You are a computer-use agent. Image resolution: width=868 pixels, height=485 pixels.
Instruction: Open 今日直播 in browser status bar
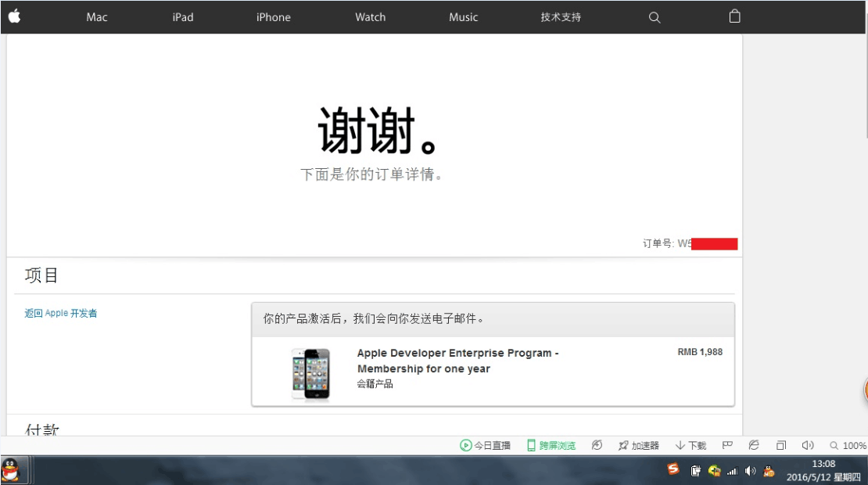[486, 445]
